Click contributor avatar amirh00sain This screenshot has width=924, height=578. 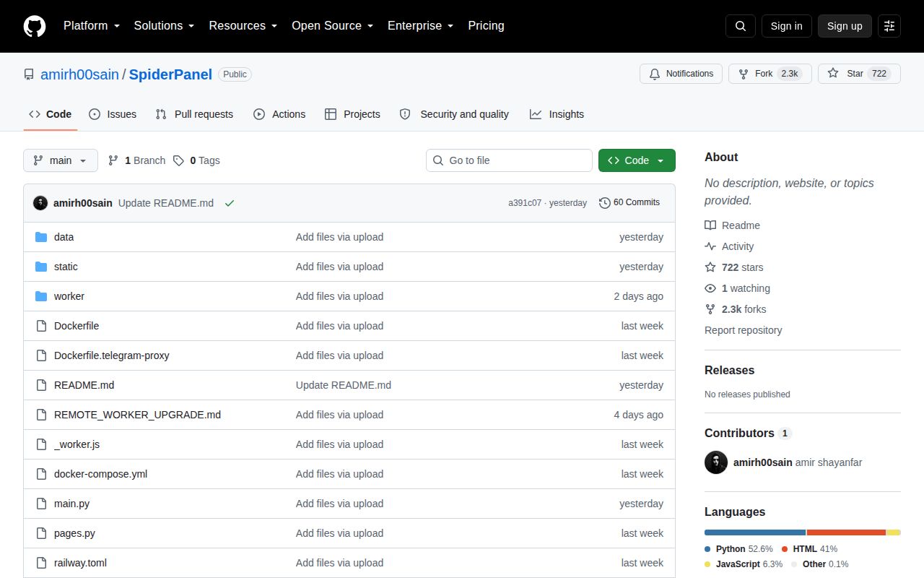[x=716, y=462]
